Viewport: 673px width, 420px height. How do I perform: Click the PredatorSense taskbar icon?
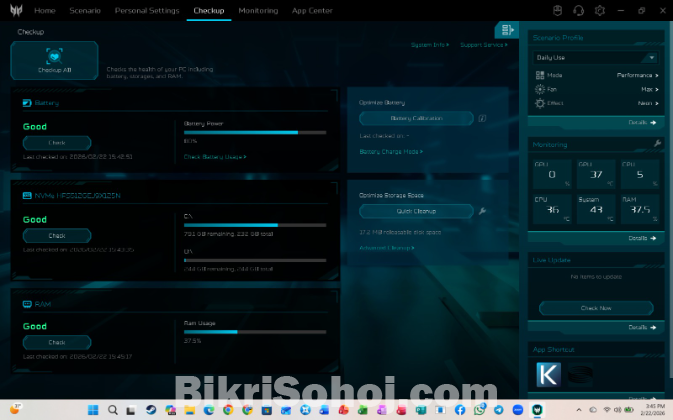coord(537,410)
